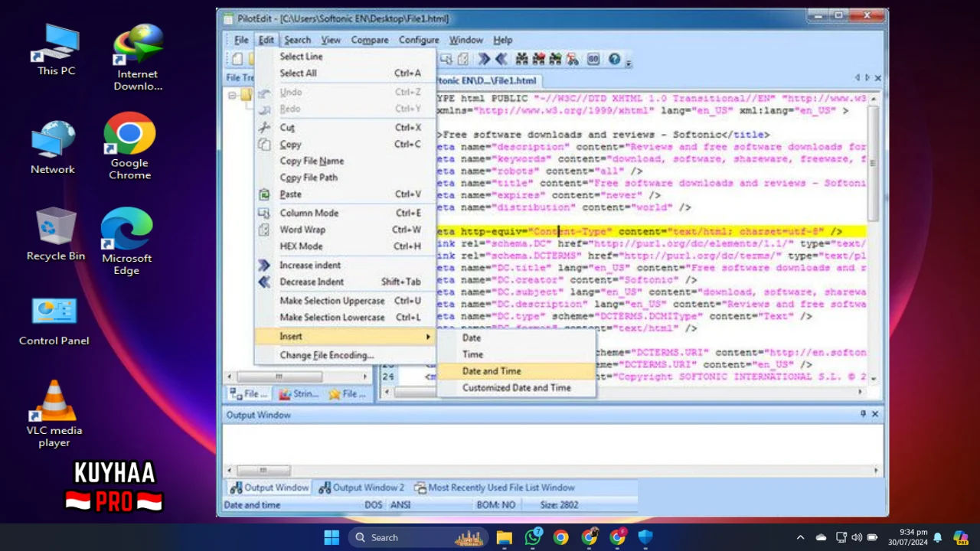Open the Window menu
Screen dimensions: 980x551
tap(465, 40)
